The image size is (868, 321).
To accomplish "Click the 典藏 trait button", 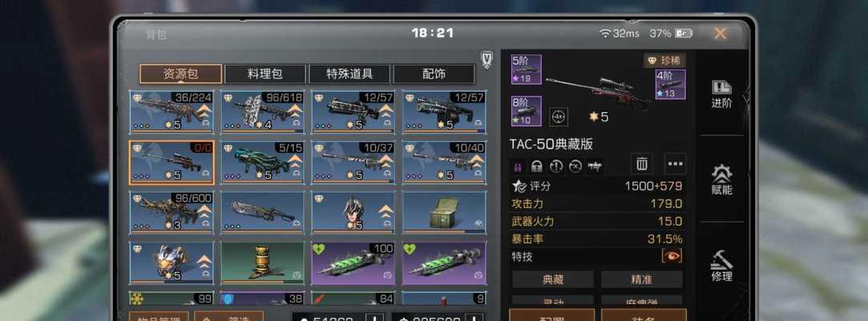I will pos(552,280).
